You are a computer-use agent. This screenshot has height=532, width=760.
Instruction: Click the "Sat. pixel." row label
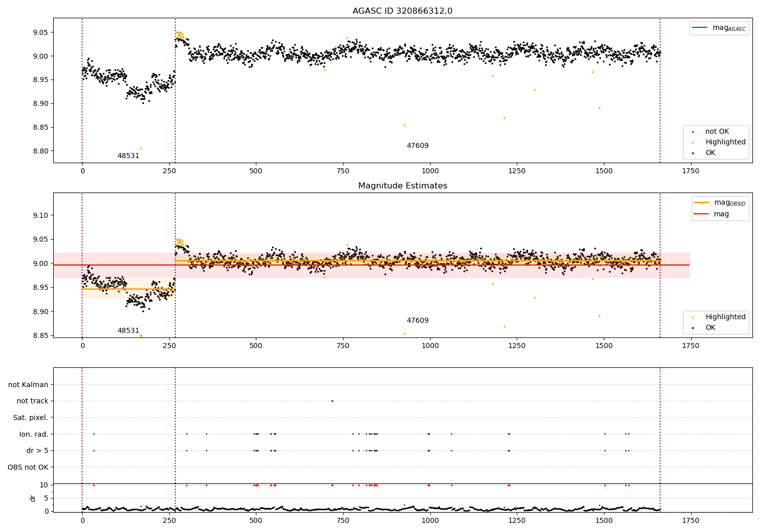pyautogui.click(x=31, y=418)
